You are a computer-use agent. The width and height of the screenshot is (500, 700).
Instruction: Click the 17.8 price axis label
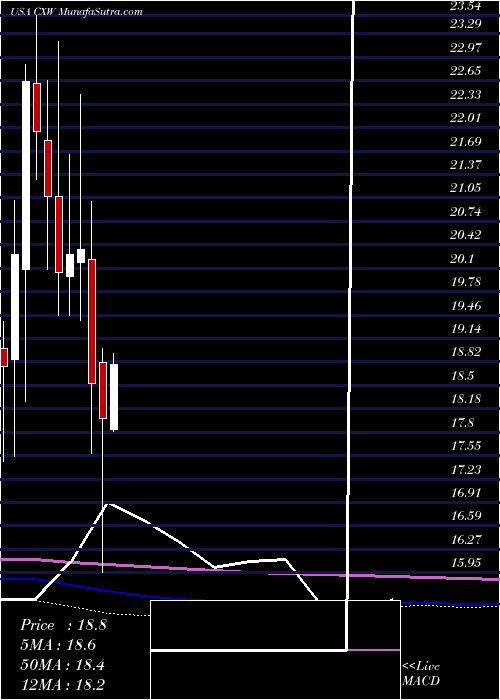coord(462,422)
